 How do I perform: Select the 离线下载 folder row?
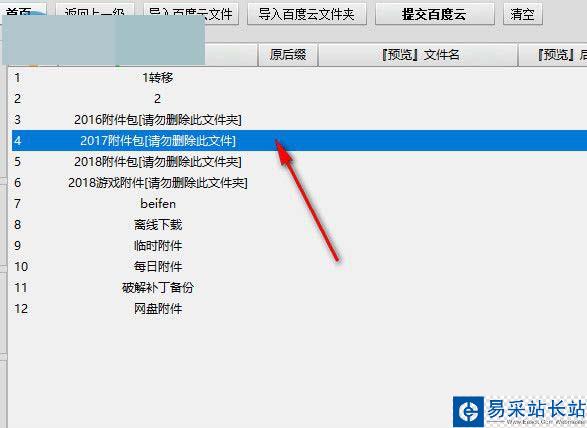[x=299, y=224]
